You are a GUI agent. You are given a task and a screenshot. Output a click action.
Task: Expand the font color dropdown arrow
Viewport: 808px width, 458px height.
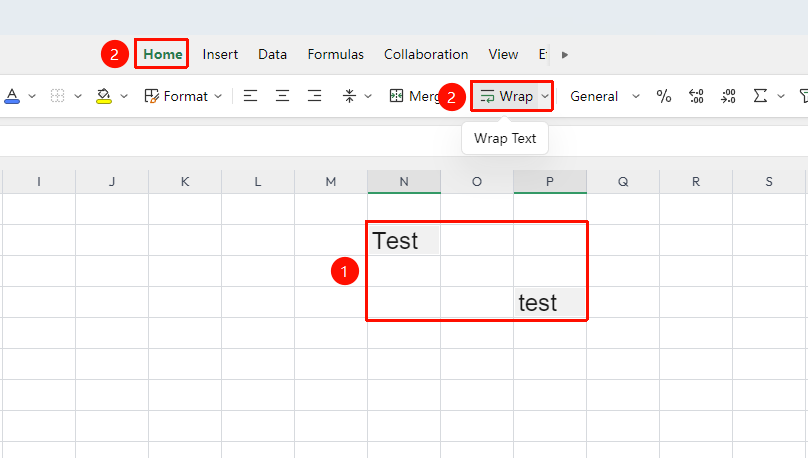32,96
